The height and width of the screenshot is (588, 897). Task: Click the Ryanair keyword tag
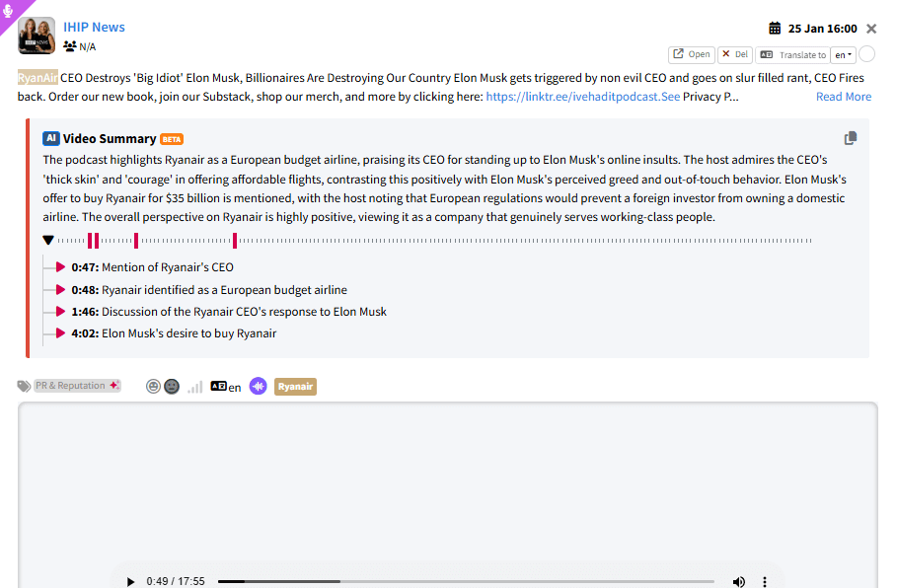tap(295, 387)
